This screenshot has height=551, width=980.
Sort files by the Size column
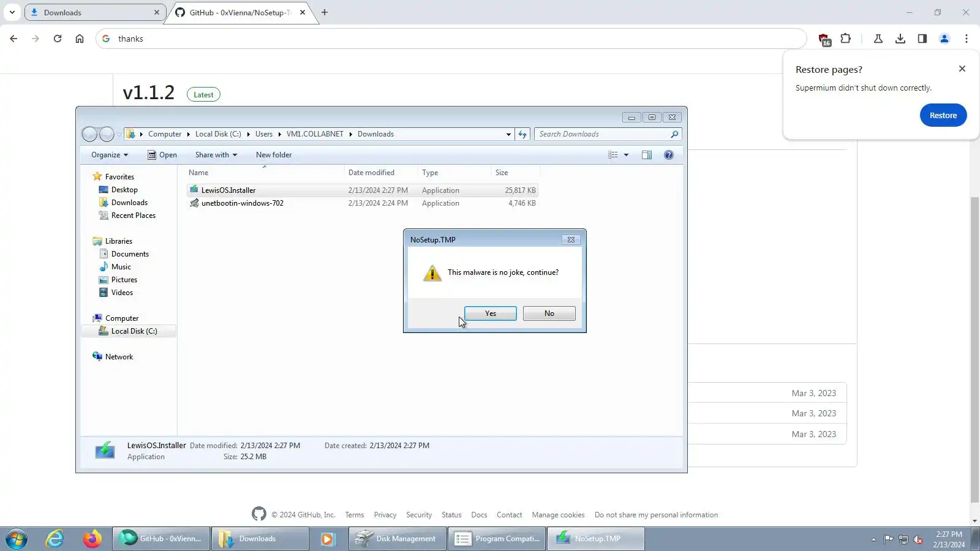[515, 173]
